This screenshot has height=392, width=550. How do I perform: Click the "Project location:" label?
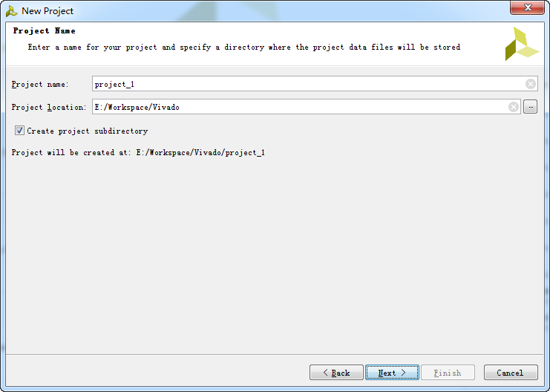click(49, 107)
